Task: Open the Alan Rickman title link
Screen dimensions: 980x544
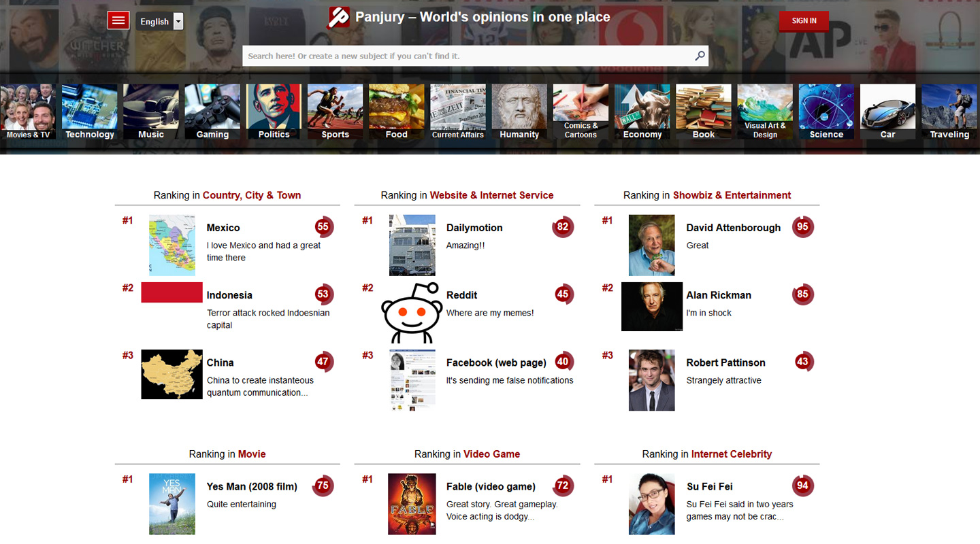Action: [x=719, y=295]
